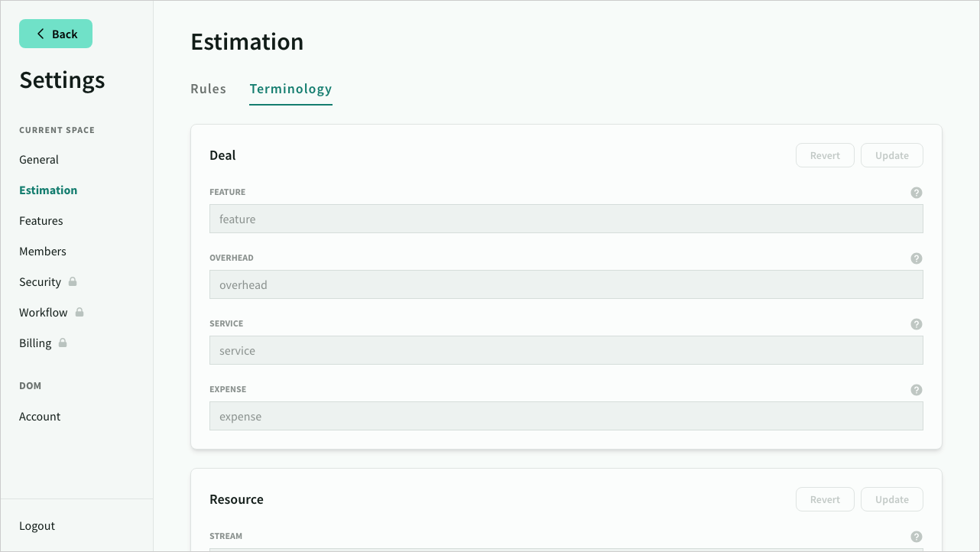
Task: Click the expense terminology input field
Action: 566,416
